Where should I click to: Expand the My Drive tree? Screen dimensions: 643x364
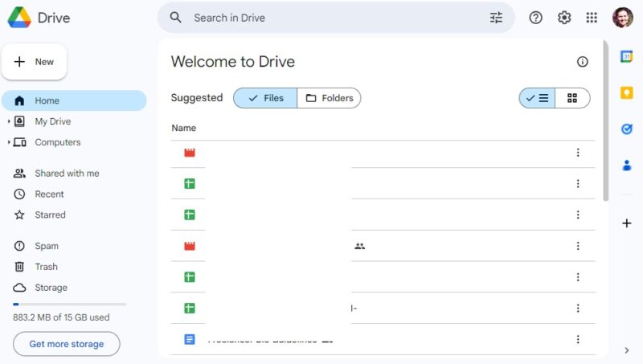9,121
